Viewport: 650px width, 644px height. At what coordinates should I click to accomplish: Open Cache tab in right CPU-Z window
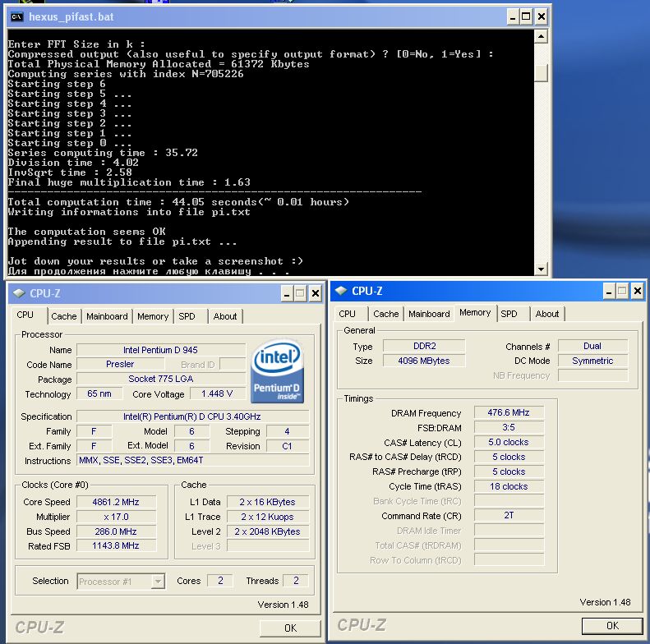pos(386,314)
